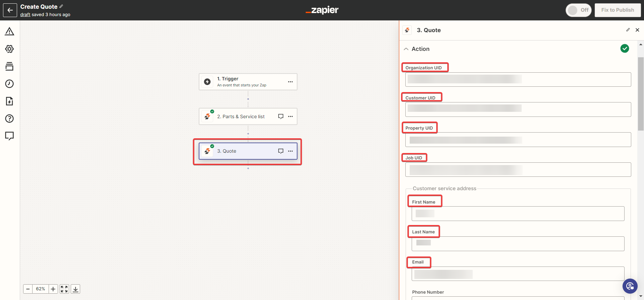The width and height of the screenshot is (644, 300).
Task: Open the versions stack icon in sidebar
Action: click(x=9, y=66)
